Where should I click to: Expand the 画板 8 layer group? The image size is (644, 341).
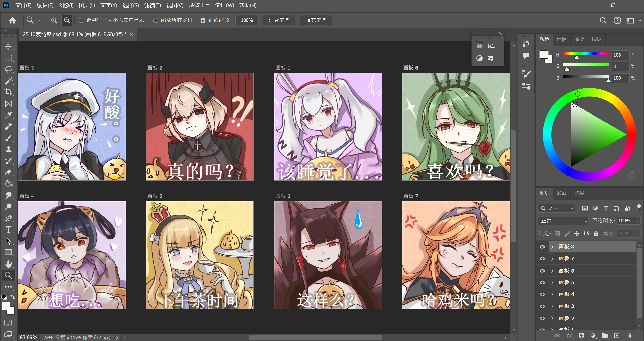tap(552, 247)
